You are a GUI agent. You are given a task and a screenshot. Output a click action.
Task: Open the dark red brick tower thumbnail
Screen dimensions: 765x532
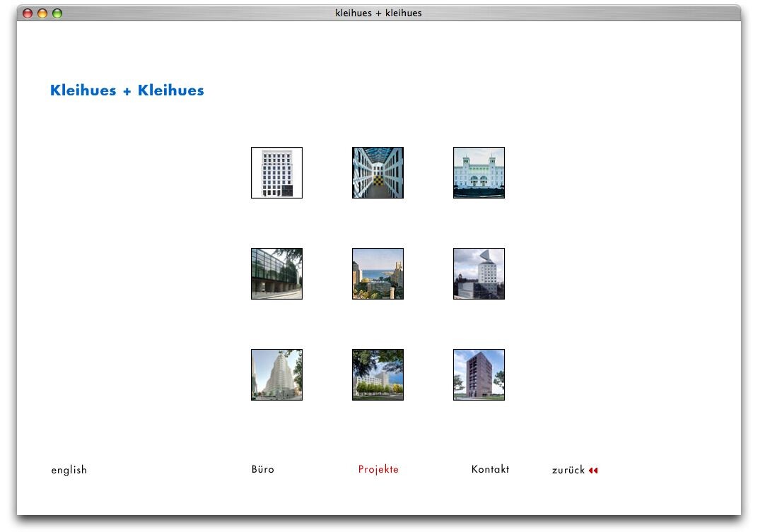tap(479, 374)
